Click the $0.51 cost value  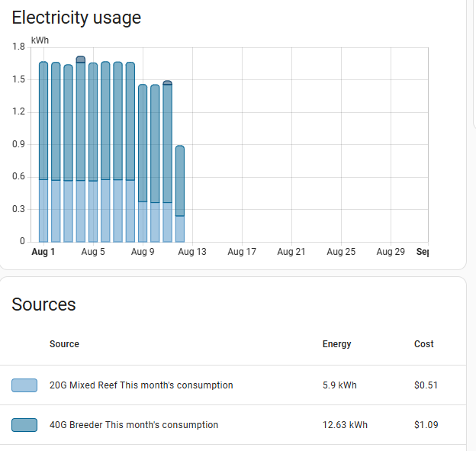pos(426,385)
